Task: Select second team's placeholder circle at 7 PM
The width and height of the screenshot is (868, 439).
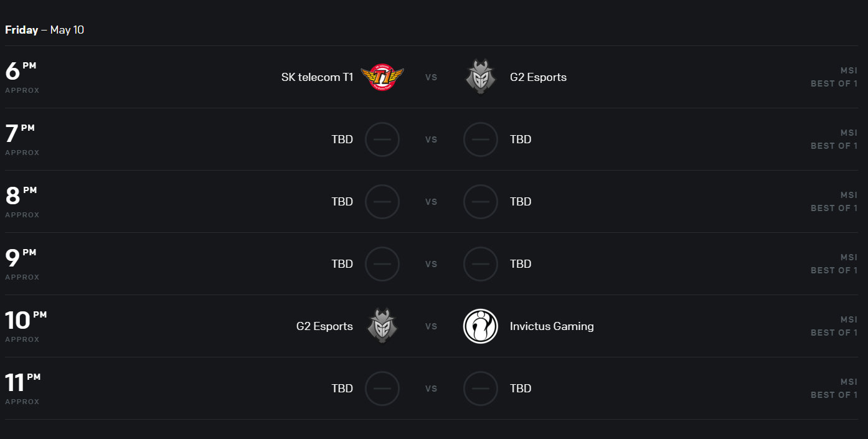Action: point(480,139)
